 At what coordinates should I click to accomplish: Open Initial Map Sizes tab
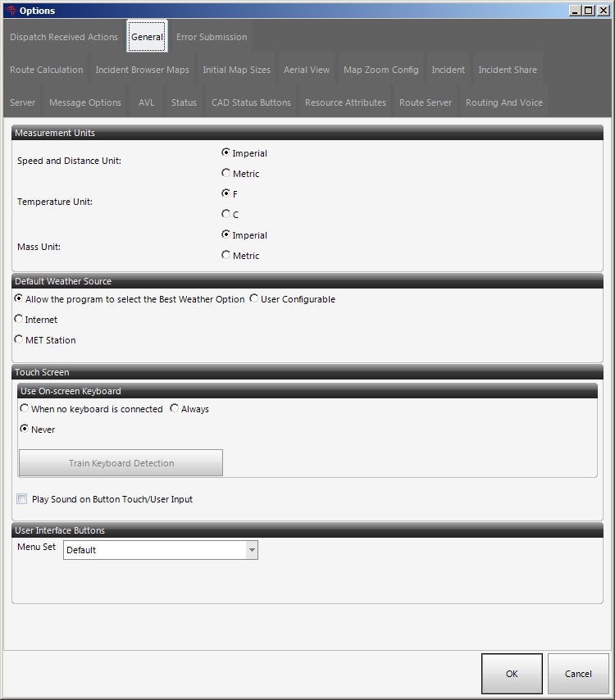pos(236,70)
